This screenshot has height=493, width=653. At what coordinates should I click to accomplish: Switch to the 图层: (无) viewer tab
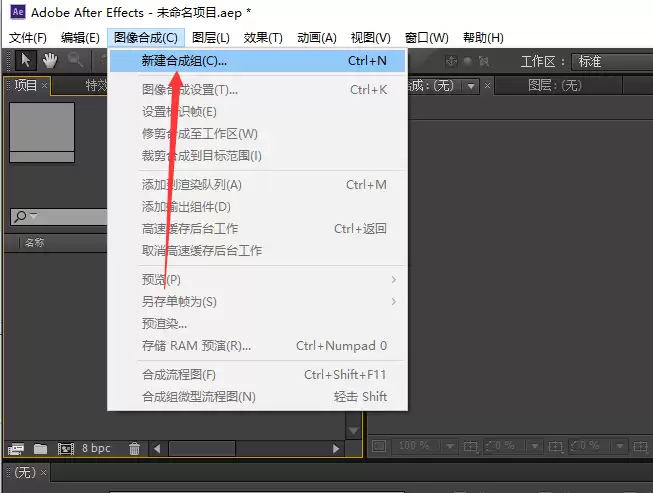[554, 85]
